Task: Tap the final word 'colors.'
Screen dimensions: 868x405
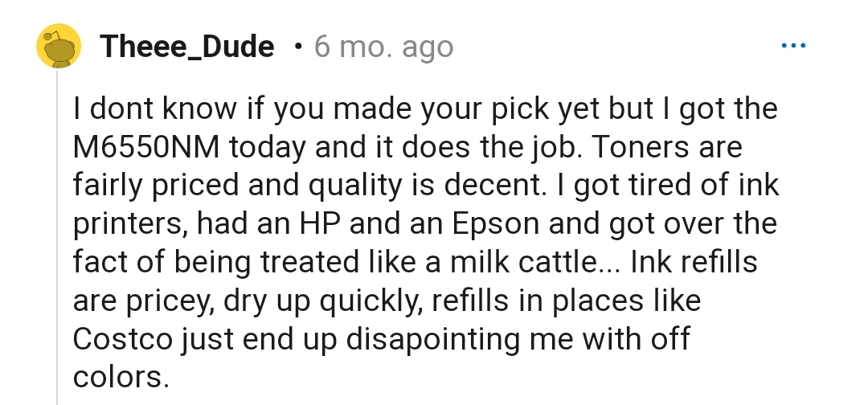Action: (121, 378)
